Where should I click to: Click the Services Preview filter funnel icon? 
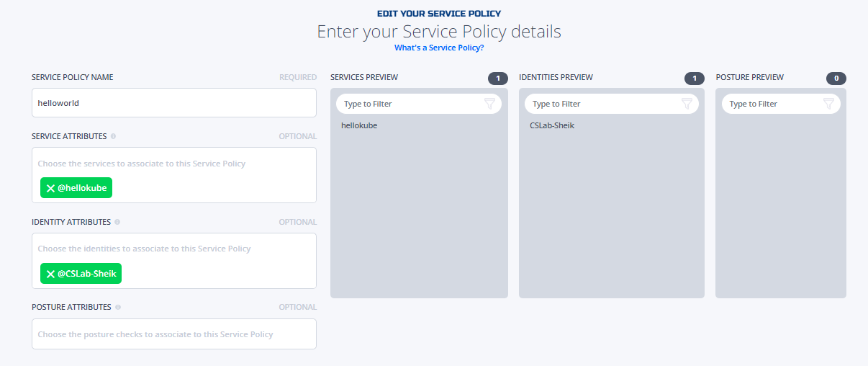pyautogui.click(x=490, y=104)
